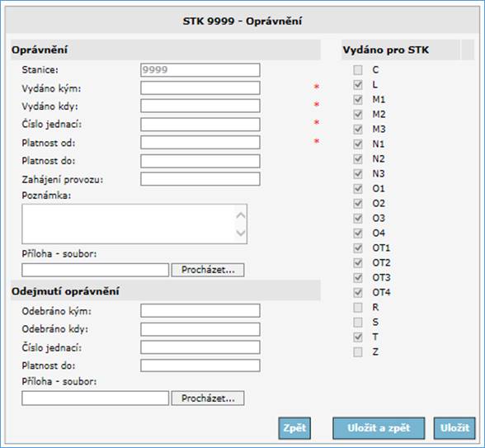Image resolution: width=485 pixels, height=448 pixels.
Task: Focus the Vydáno kdy field
Action: (200, 106)
